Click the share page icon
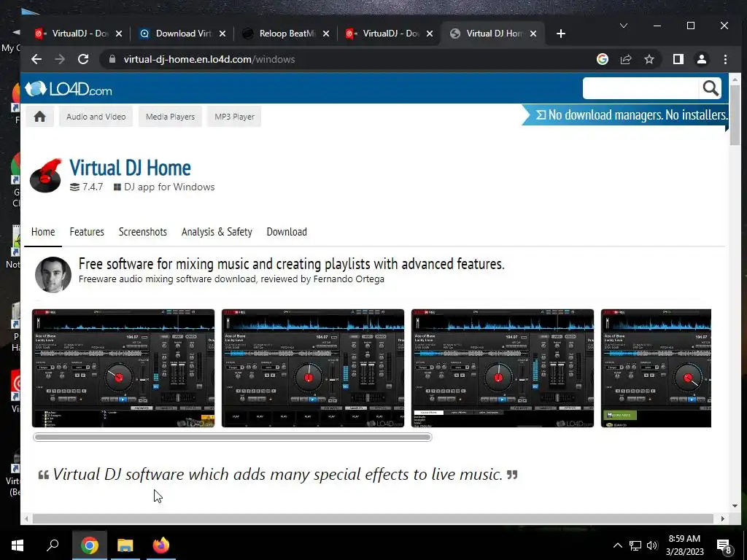747x560 pixels. click(625, 59)
